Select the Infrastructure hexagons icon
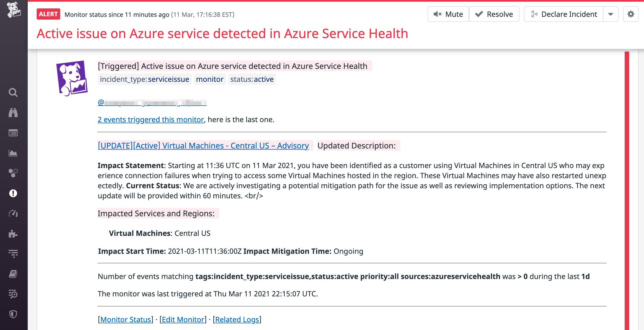The width and height of the screenshot is (644, 330). coord(13,173)
